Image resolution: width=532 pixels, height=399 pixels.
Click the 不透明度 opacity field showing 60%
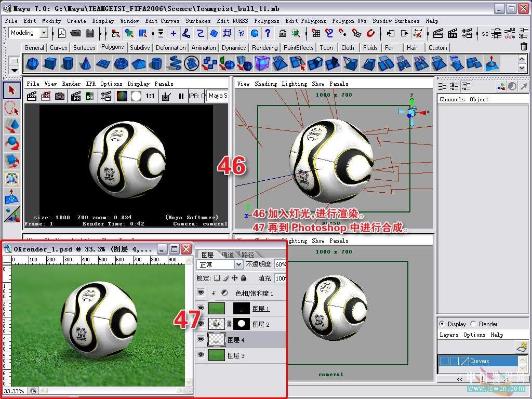(x=280, y=264)
